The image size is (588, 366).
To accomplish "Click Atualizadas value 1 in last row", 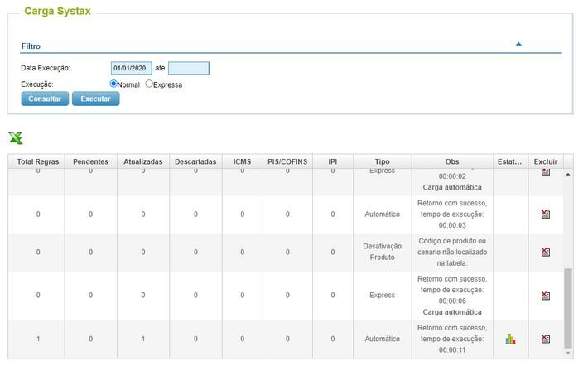I will [143, 339].
